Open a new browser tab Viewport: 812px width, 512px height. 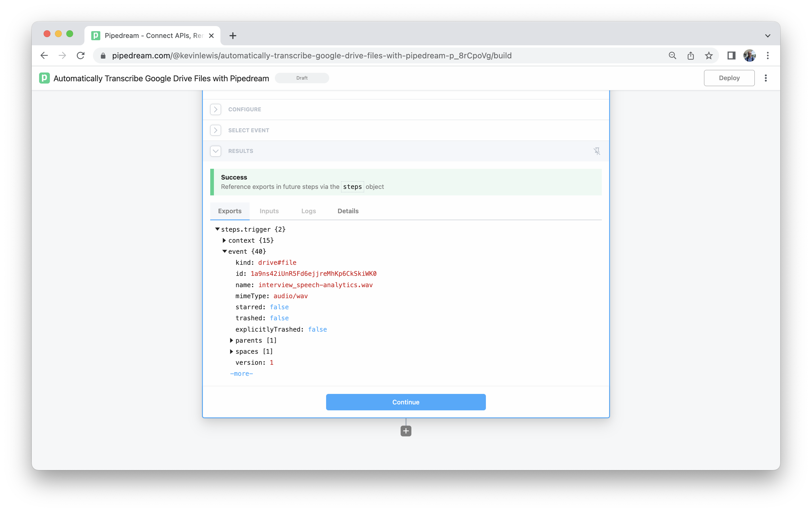(x=233, y=36)
